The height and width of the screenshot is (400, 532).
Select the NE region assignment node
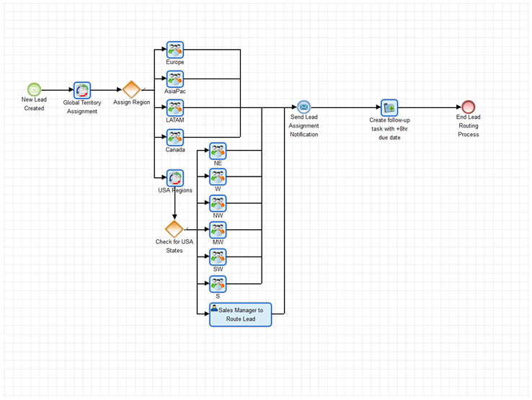(218, 151)
